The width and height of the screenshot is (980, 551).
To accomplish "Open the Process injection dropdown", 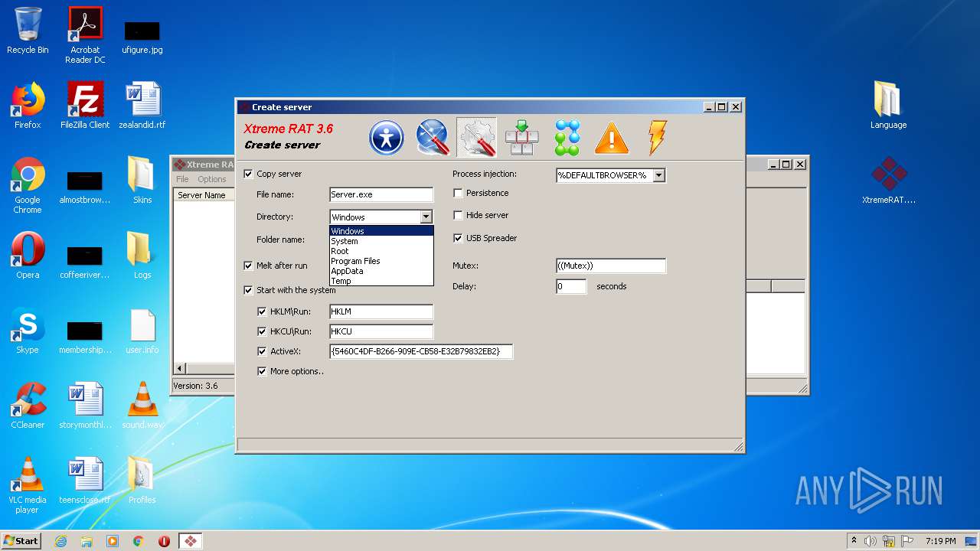I will pyautogui.click(x=658, y=175).
